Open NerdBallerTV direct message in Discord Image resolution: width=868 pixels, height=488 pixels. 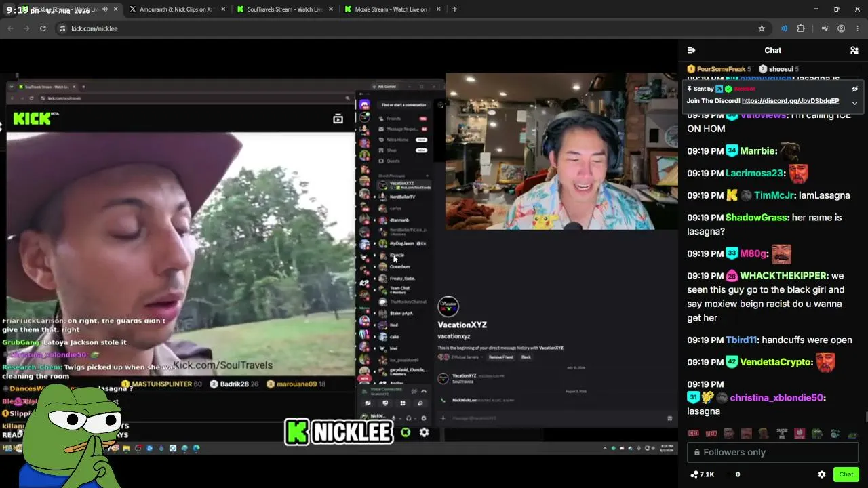(403, 197)
